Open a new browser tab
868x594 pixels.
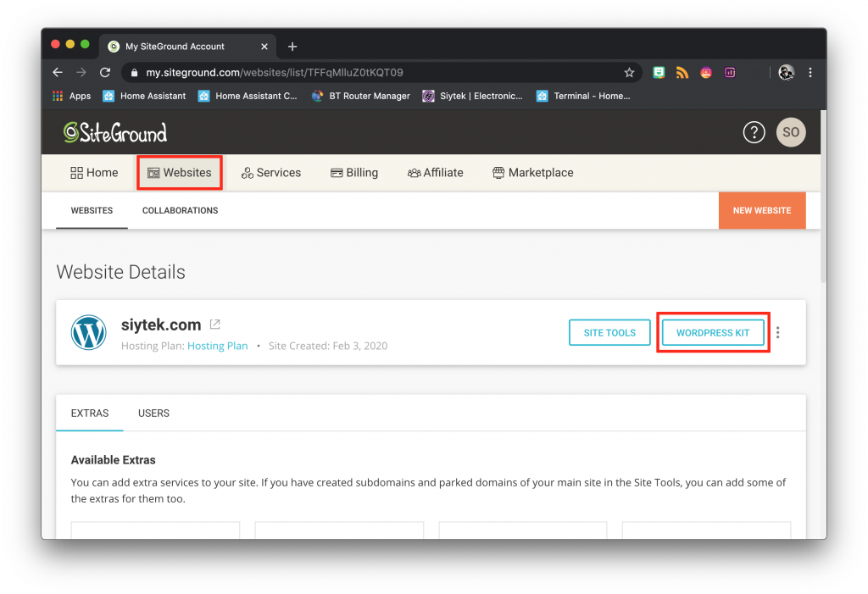(292, 47)
